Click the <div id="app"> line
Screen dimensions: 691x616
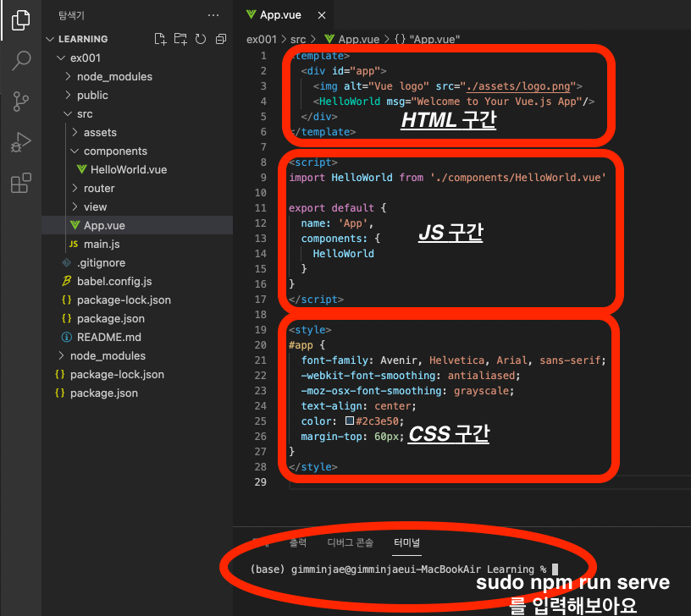click(x=344, y=71)
